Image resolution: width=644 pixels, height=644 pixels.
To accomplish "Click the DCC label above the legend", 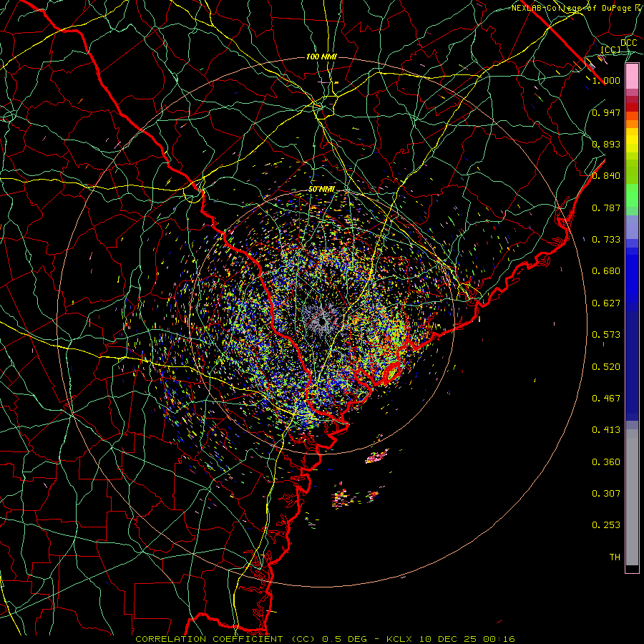I will click(628, 43).
